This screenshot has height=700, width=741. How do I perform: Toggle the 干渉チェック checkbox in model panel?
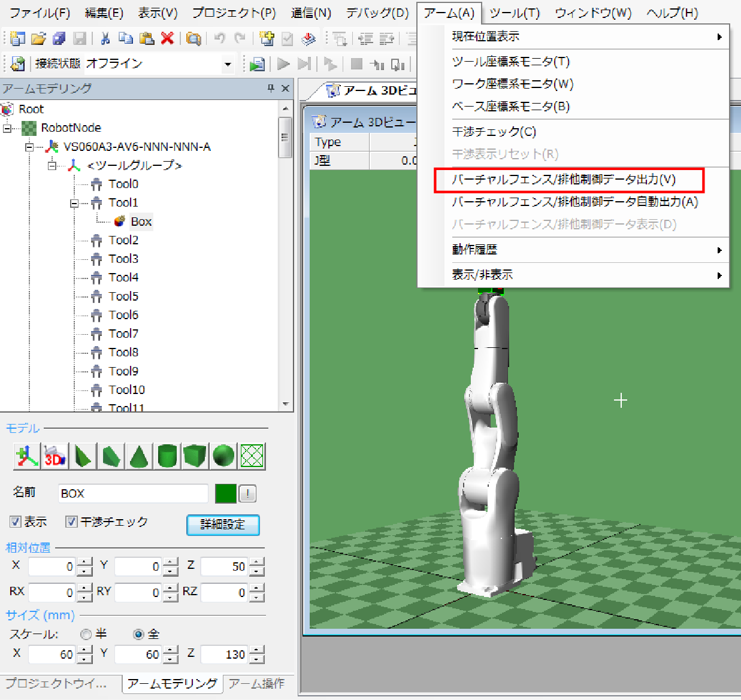pyautogui.click(x=71, y=522)
